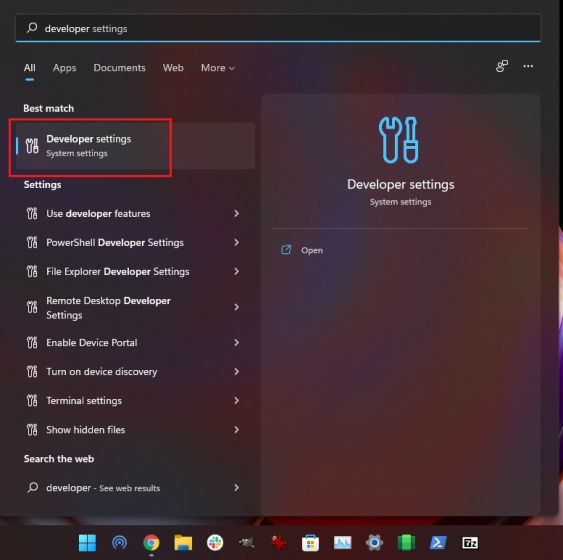Expand the 'Terminal settings' chevron
This screenshot has height=560, width=563.
[236, 401]
